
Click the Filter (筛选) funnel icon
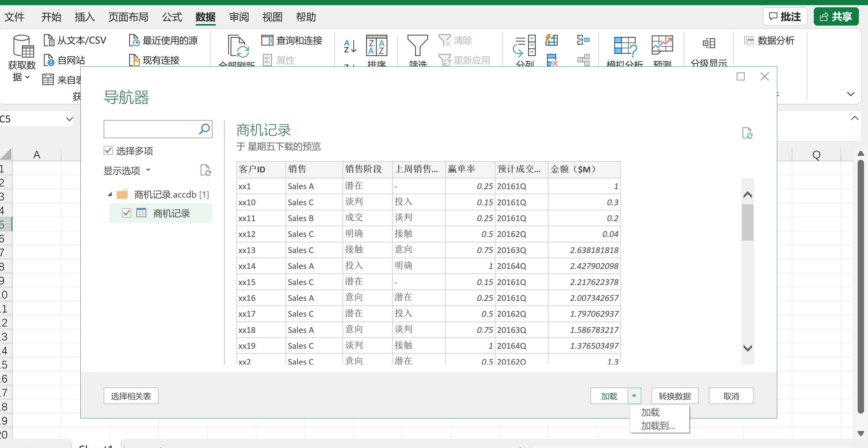pos(418,45)
